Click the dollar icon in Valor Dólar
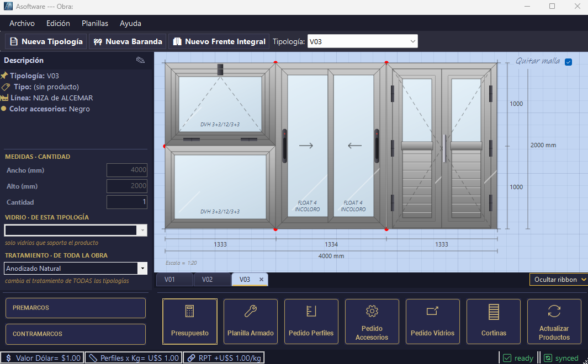 click(9, 358)
